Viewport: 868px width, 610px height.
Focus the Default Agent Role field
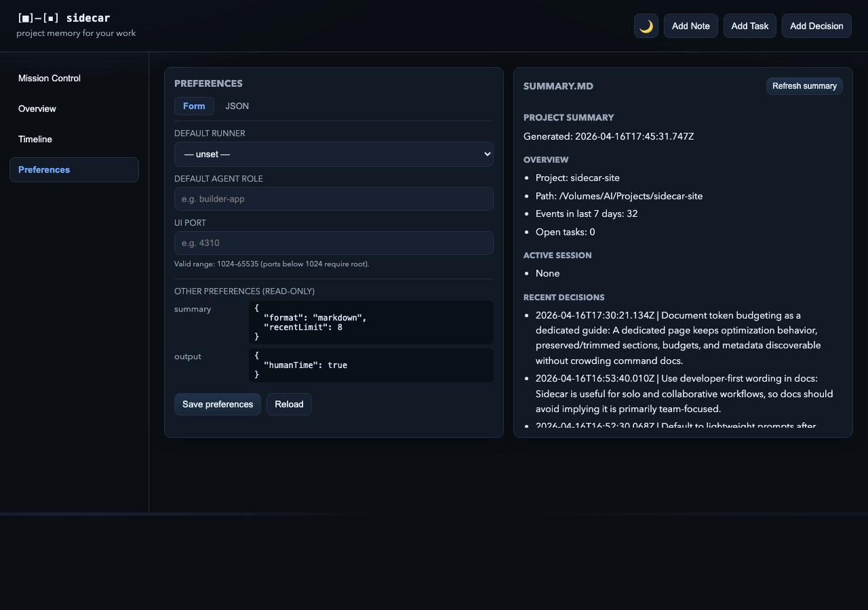coord(334,199)
